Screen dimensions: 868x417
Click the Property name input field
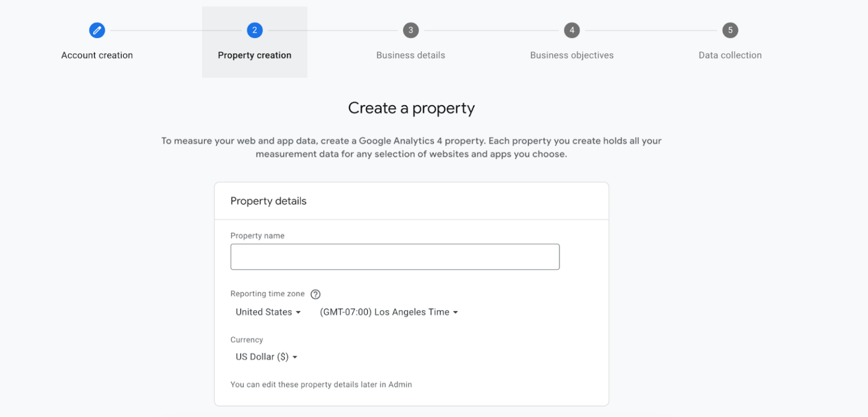pos(394,257)
